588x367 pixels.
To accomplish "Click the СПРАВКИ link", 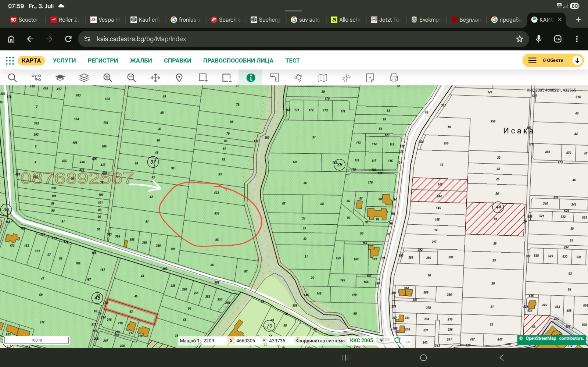I will click(x=178, y=61).
